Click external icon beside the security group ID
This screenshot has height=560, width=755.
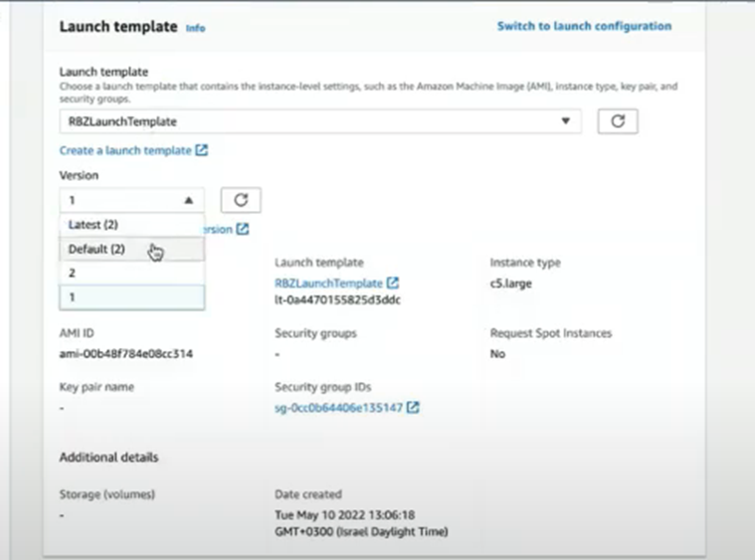[413, 407]
